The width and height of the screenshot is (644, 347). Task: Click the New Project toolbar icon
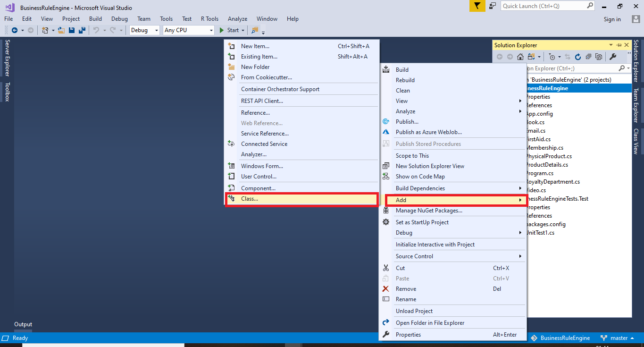pos(45,30)
